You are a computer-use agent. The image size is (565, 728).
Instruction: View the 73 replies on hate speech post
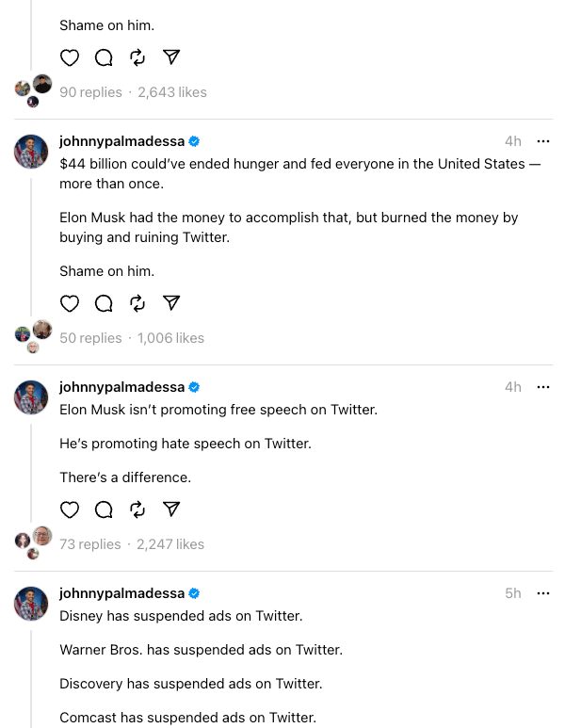(x=90, y=544)
